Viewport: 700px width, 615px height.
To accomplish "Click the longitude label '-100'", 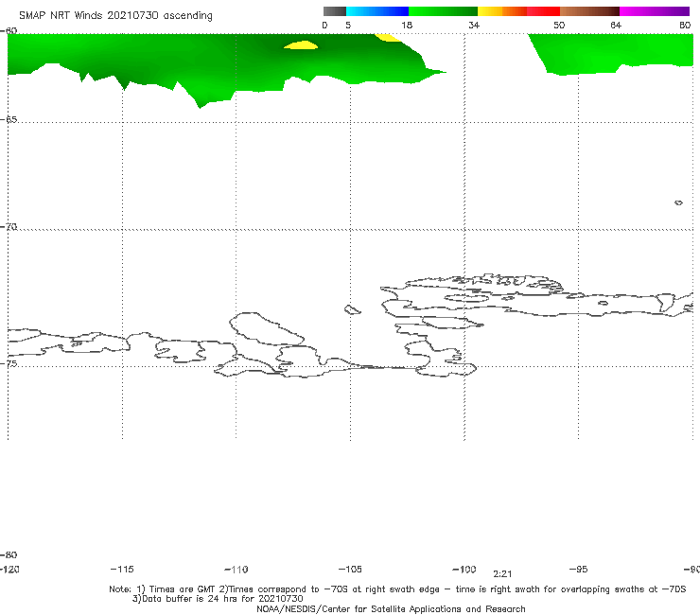I will (464, 569).
